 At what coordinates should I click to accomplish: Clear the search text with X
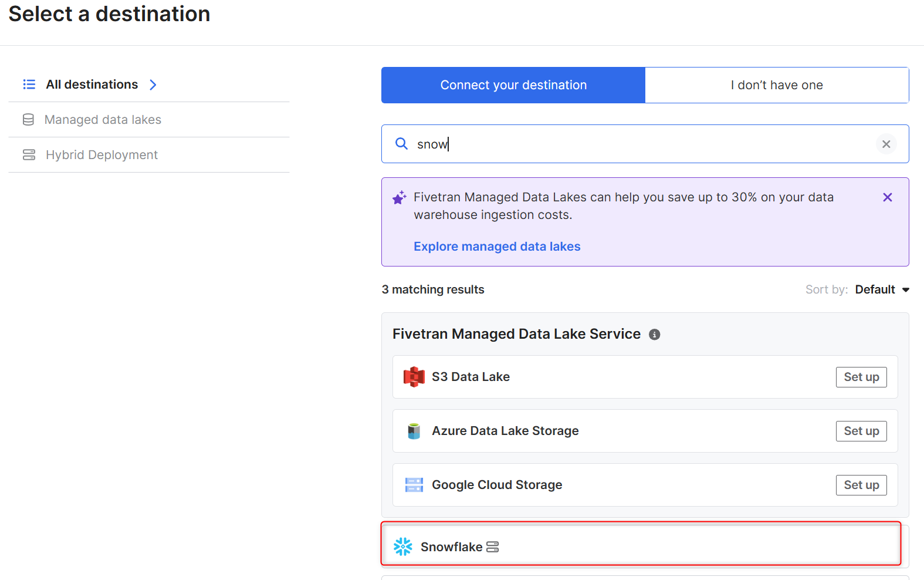pos(886,144)
